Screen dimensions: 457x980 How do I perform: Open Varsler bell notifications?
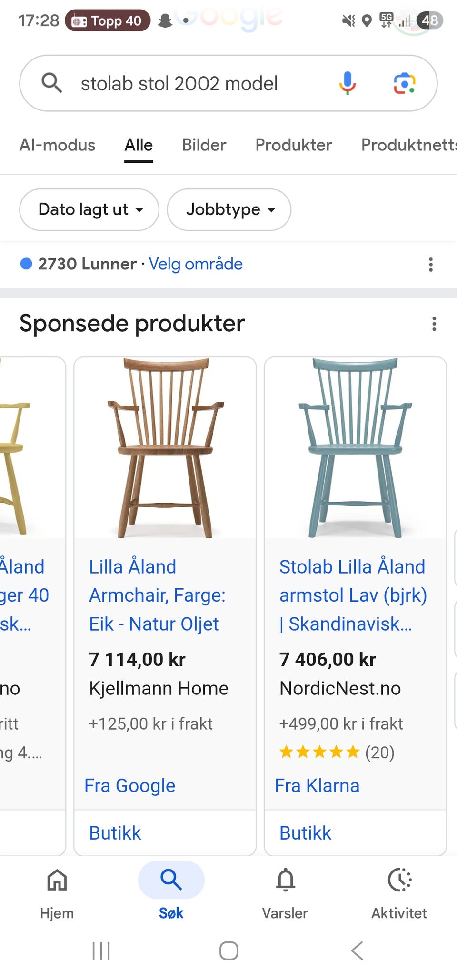click(285, 893)
